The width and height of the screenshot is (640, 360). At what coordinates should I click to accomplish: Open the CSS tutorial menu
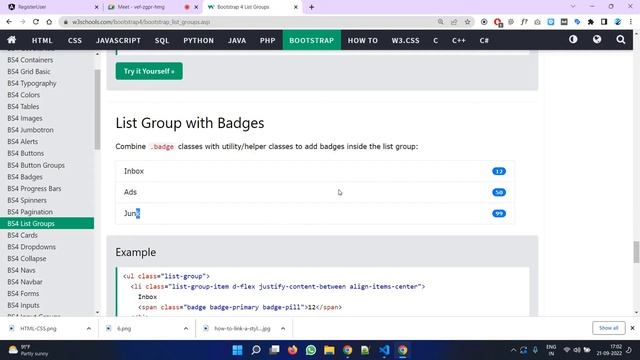75,40
